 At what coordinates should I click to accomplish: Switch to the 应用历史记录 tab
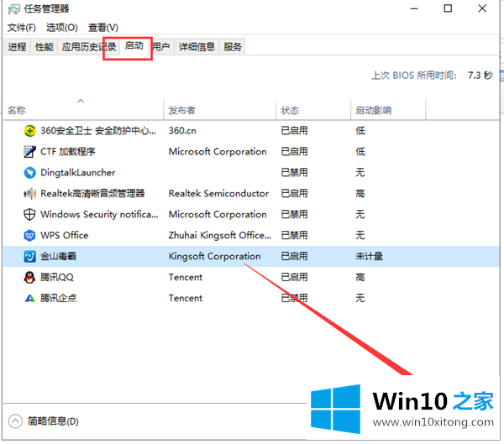(x=89, y=47)
